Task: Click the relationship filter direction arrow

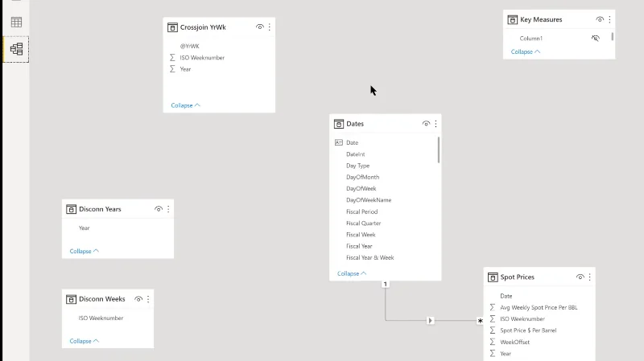Action: tap(430, 320)
